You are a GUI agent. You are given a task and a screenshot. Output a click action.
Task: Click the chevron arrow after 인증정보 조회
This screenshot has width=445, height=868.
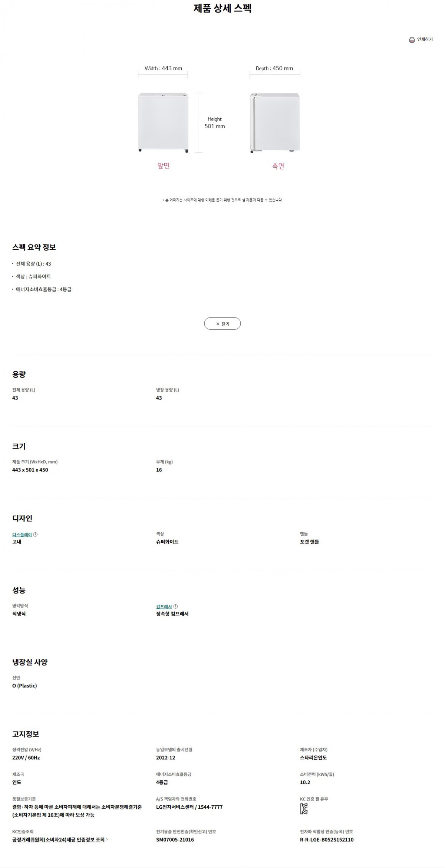107,839
